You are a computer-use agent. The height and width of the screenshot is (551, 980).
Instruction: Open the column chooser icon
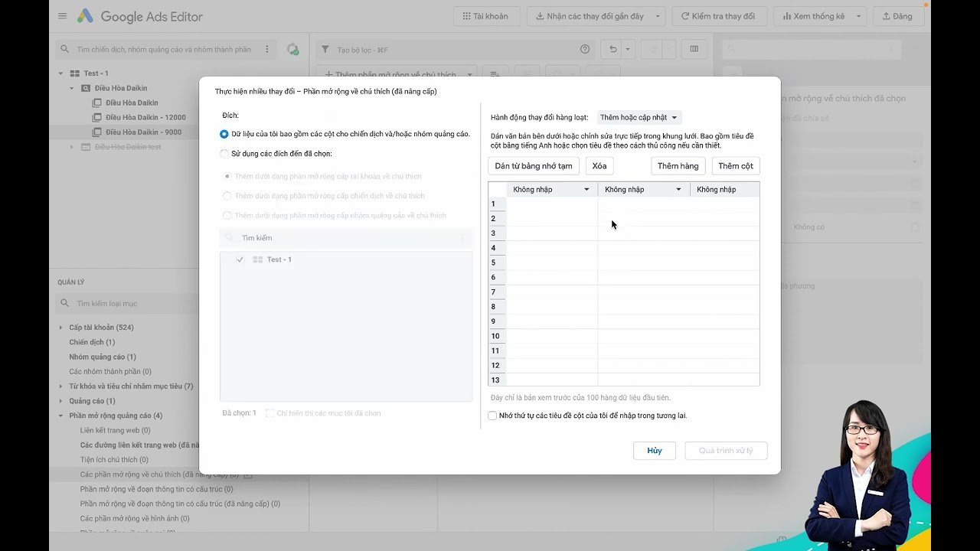(x=694, y=49)
